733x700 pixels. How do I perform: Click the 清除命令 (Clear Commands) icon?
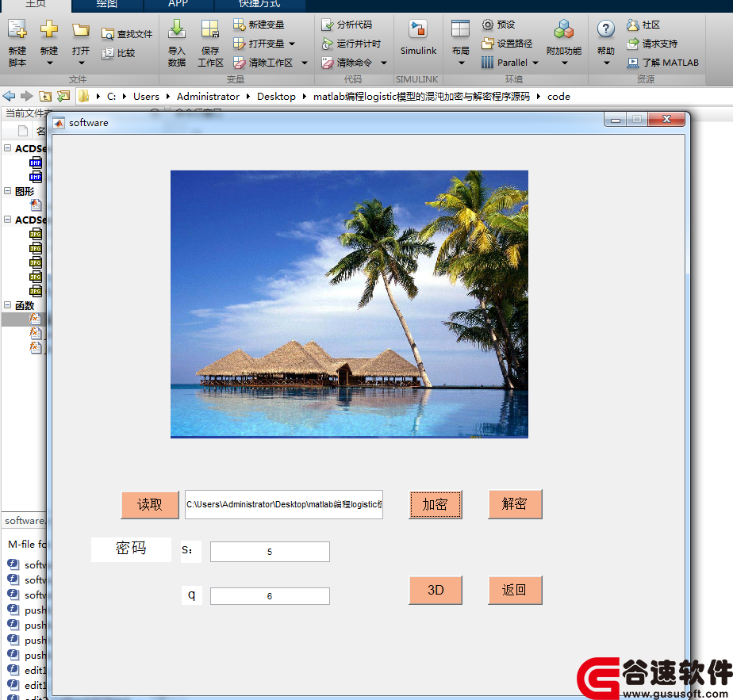coord(328,63)
